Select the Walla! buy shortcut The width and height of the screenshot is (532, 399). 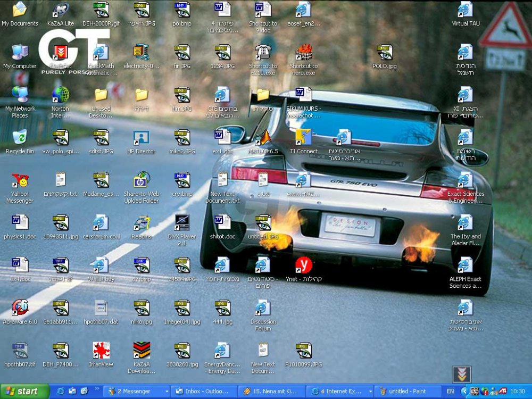[x=101, y=265]
